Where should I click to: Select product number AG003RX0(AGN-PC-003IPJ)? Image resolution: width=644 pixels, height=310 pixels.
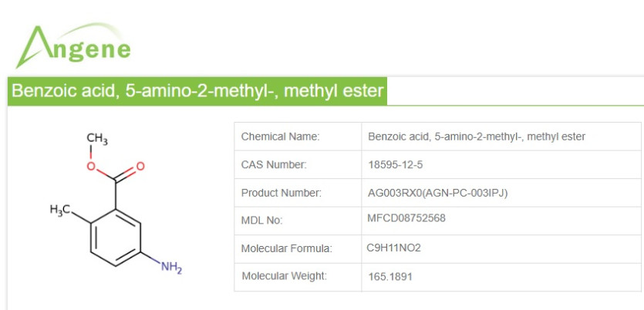pos(438,193)
